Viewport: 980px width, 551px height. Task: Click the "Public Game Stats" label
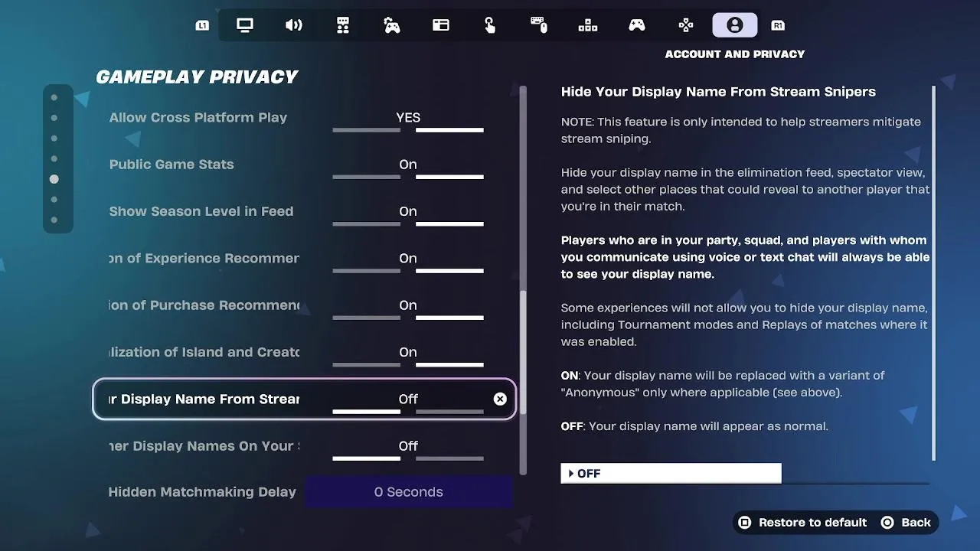pos(171,165)
